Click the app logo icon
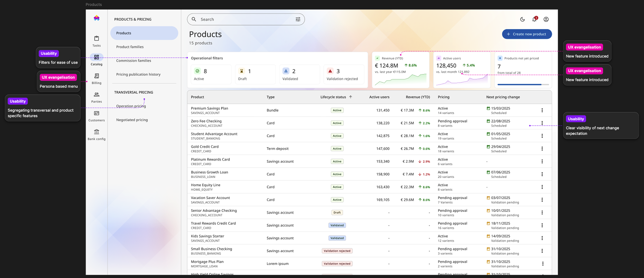Screen dimensions: 644x278 97,18
